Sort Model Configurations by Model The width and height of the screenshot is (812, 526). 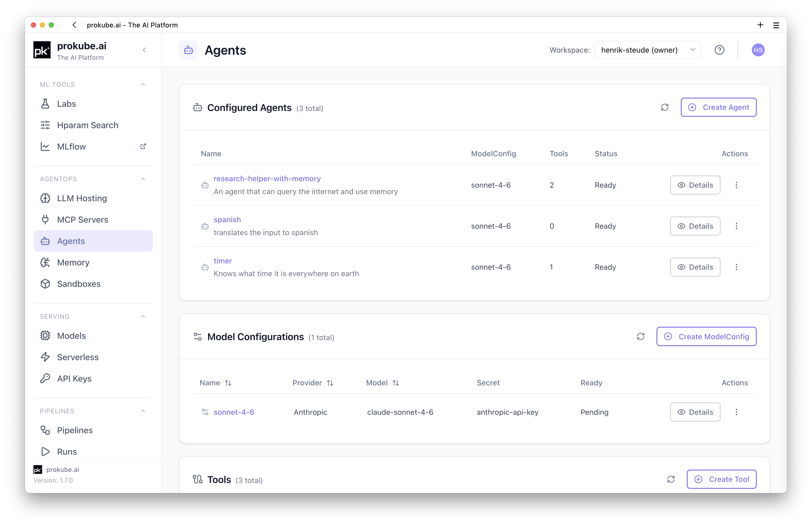(396, 383)
